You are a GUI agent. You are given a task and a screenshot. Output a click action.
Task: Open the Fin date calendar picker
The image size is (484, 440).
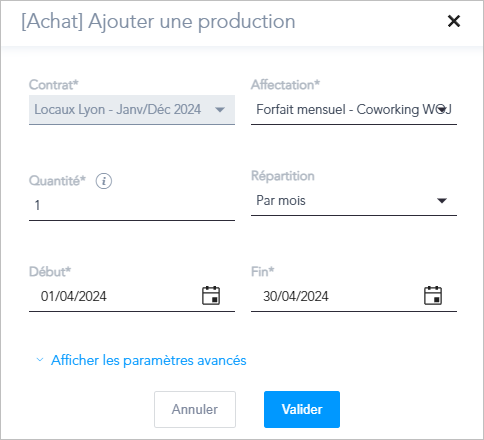tap(433, 295)
